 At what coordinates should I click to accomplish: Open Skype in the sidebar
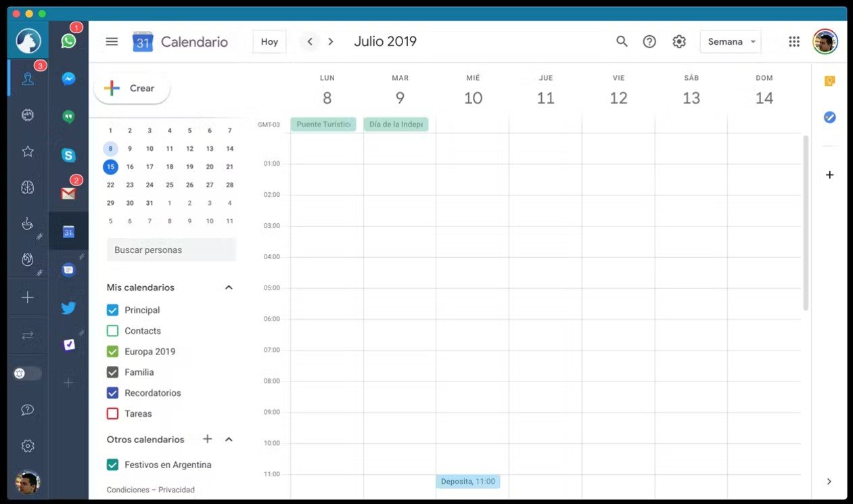coord(68,156)
